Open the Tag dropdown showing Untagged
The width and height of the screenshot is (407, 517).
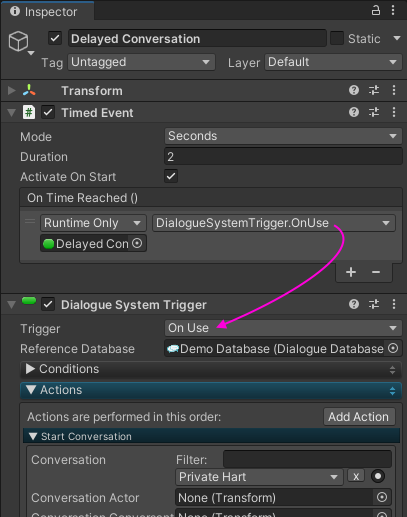coord(141,62)
